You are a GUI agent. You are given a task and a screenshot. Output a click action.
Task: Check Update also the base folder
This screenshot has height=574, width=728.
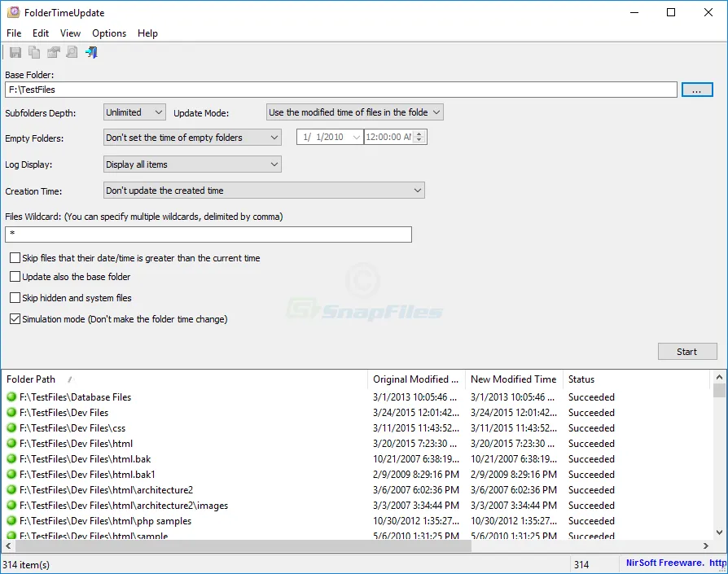click(x=15, y=277)
